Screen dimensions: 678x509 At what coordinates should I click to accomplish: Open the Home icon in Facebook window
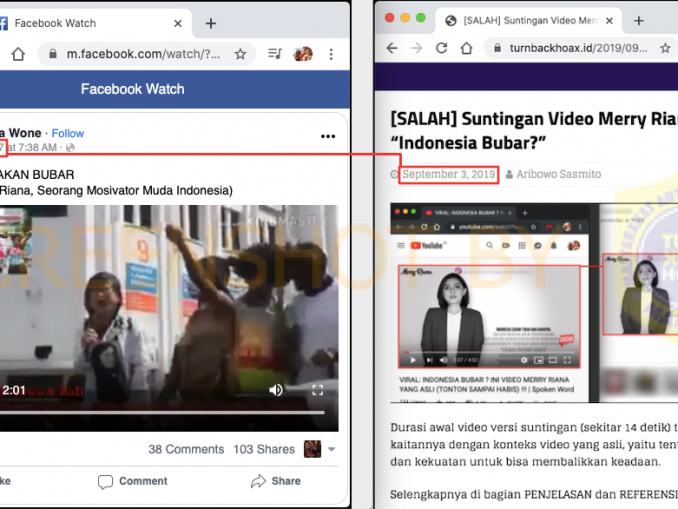point(18,54)
